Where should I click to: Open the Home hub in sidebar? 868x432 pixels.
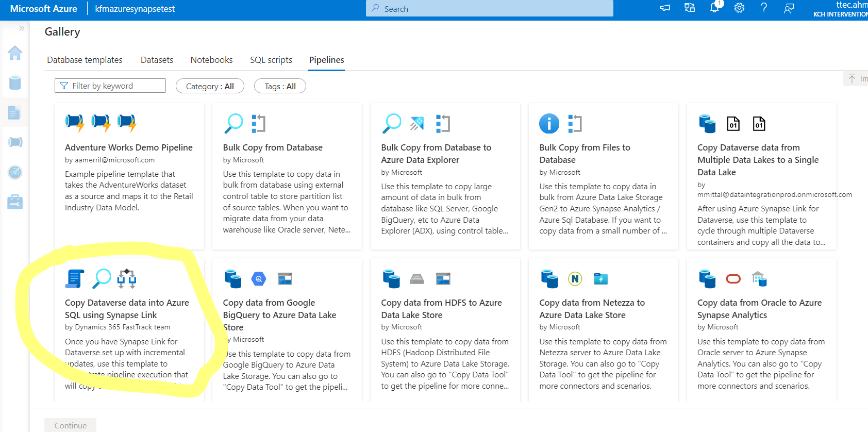15,53
